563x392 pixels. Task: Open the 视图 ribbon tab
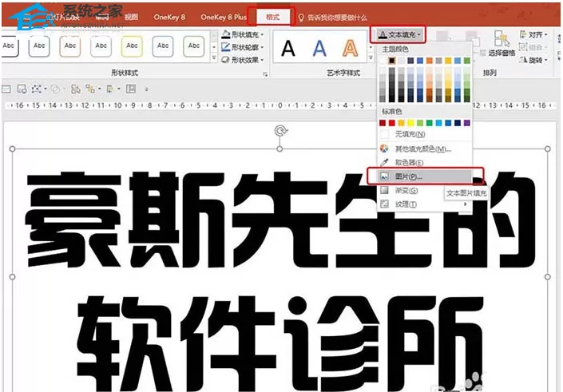point(132,17)
